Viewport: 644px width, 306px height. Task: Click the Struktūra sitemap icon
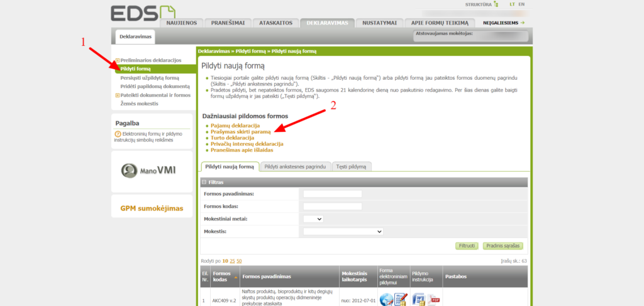(496, 4)
